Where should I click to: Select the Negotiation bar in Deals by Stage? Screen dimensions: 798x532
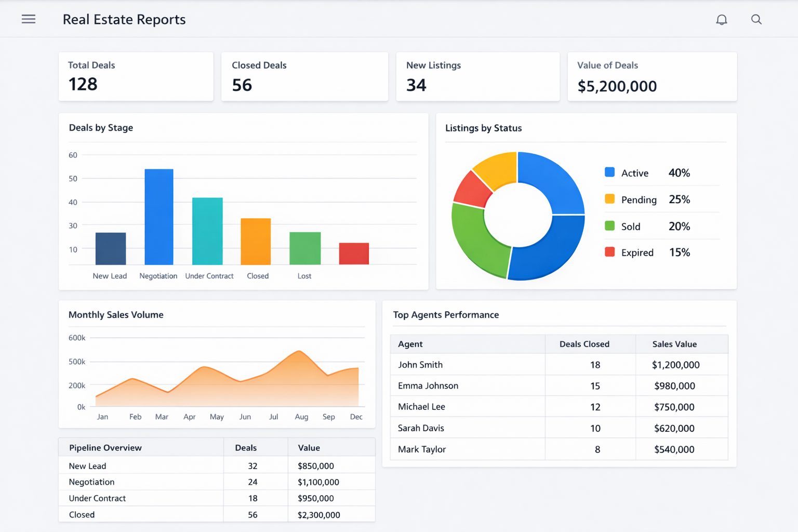158,216
